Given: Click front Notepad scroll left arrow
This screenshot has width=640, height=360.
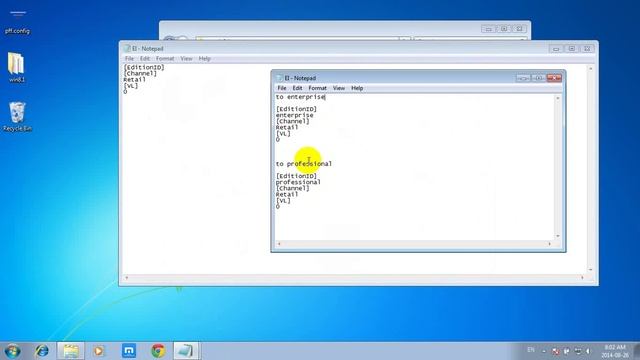Looking at the screenshot, I should [x=279, y=244].
